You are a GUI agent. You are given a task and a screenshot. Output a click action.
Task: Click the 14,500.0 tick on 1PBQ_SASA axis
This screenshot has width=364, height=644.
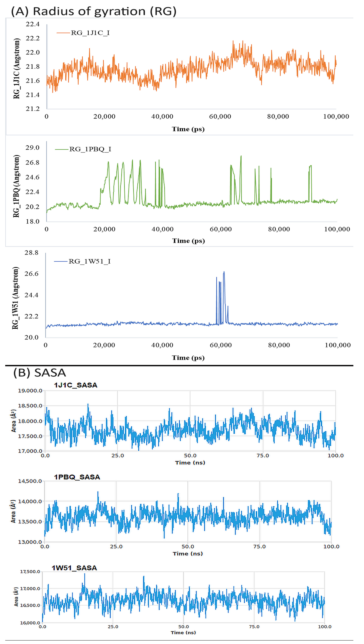point(30,481)
